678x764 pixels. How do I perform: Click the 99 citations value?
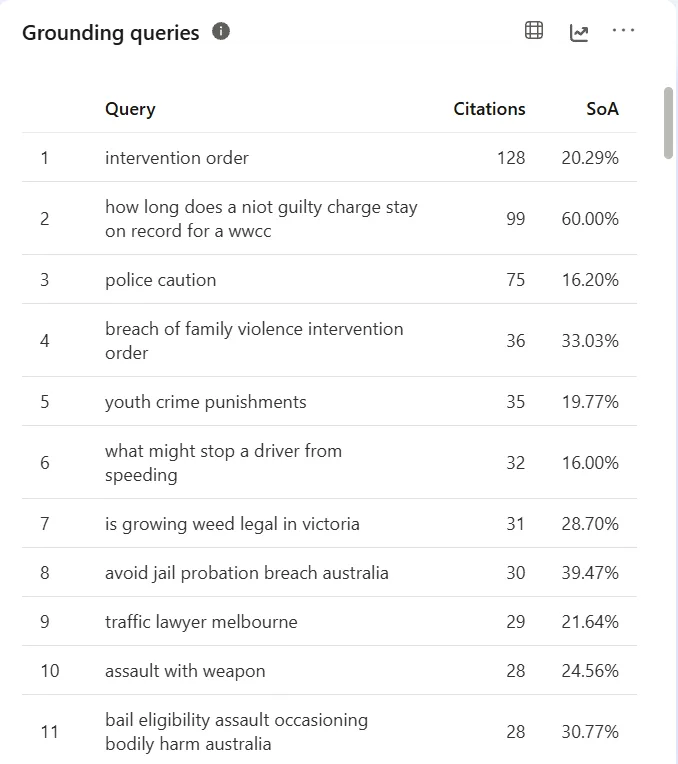[516, 219]
